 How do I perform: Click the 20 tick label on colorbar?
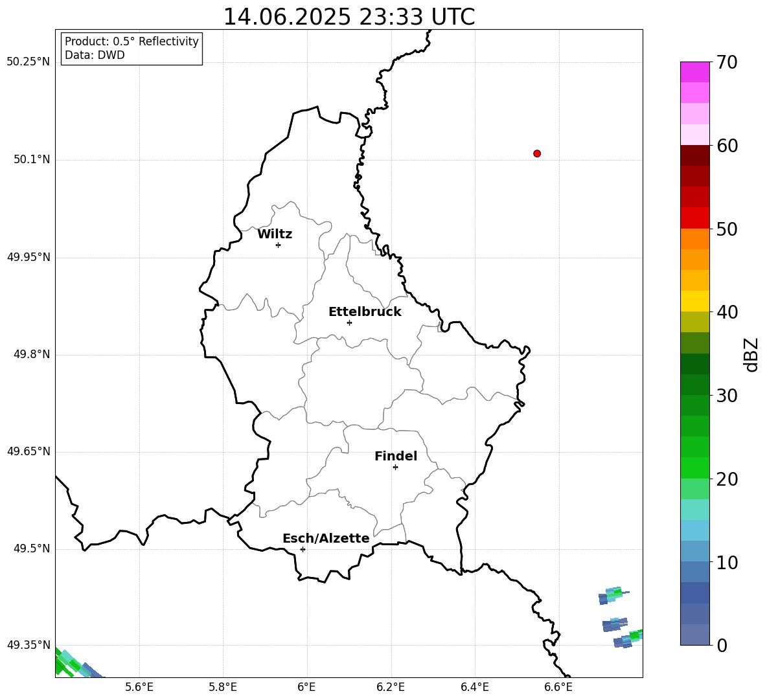[727, 479]
